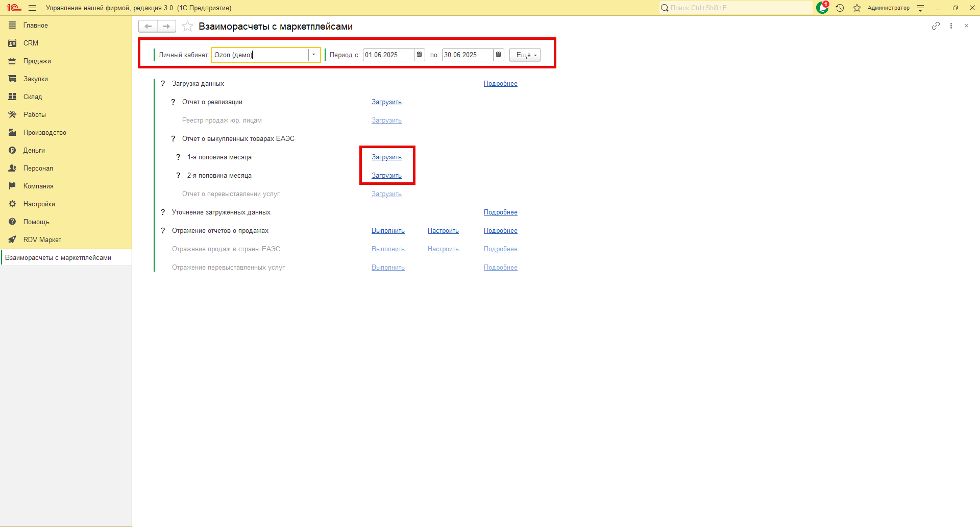
Task: Navigate back with the left arrow
Action: click(x=148, y=26)
